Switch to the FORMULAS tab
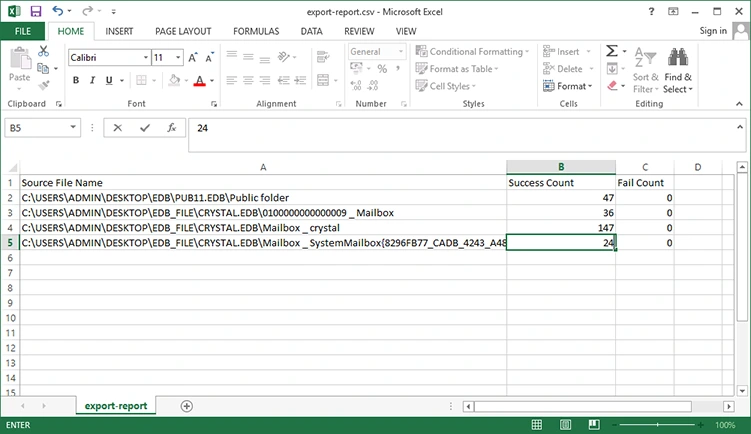This screenshot has height=434, width=751. coord(256,32)
